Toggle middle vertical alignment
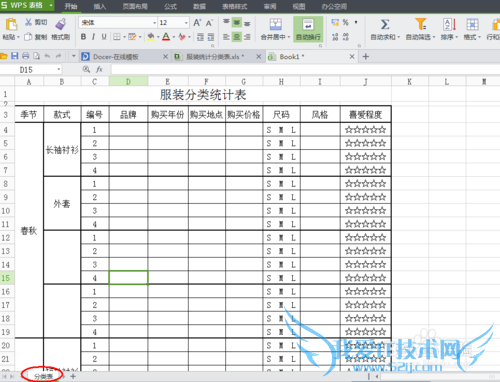Image resolution: width=500 pixels, height=382 pixels. [x=237, y=23]
